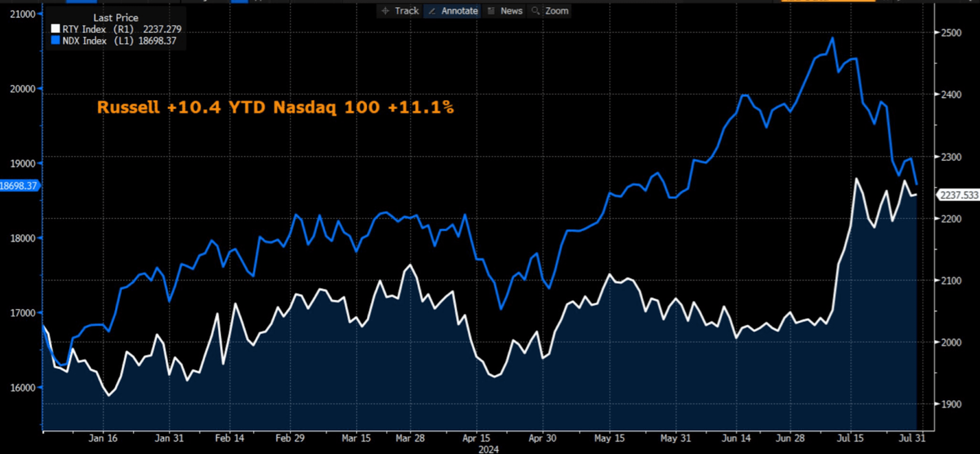Click blue NDX Index color swatch
980x454 pixels.
(x=56, y=40)
